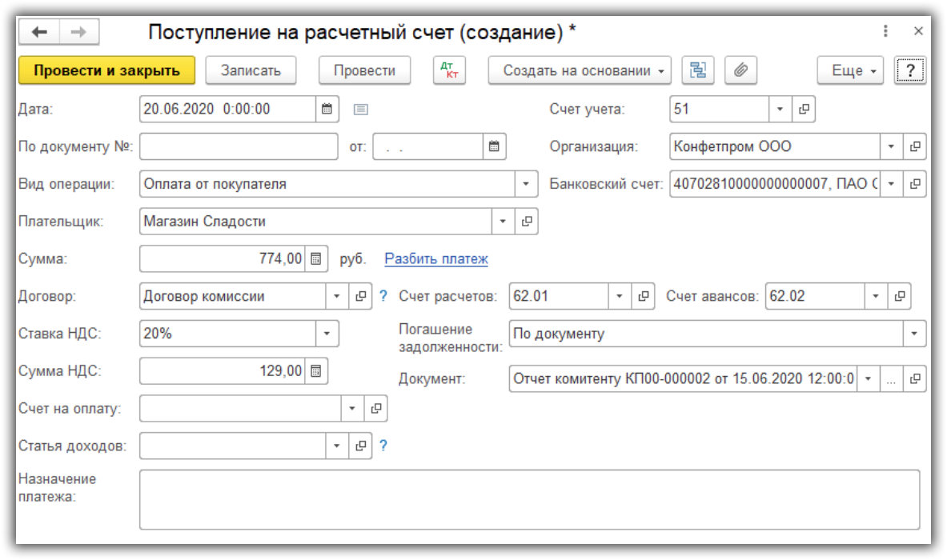Open the Создать на основании menu
Screen dimensions: 947x560
coord(580,70)
